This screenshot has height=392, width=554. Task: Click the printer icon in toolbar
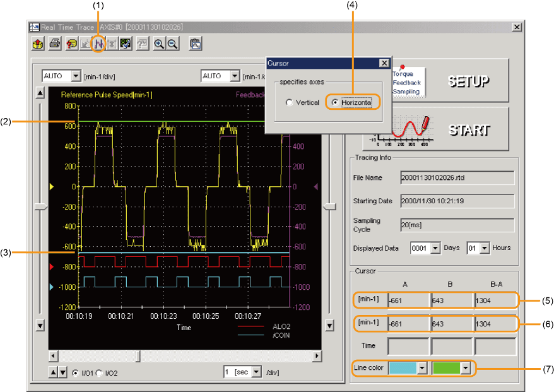[55, 44]
